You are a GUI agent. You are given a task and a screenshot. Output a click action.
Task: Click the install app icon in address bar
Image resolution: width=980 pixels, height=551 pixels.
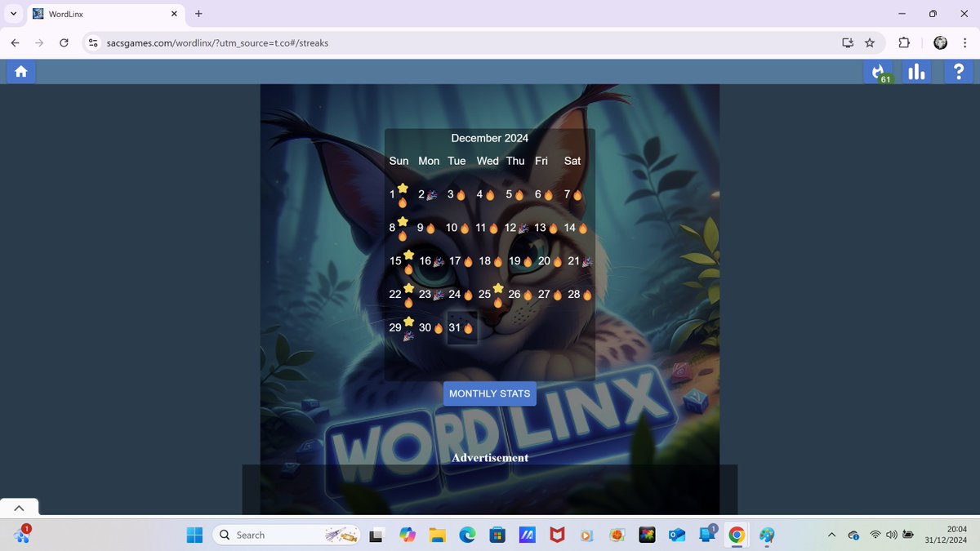847,42
